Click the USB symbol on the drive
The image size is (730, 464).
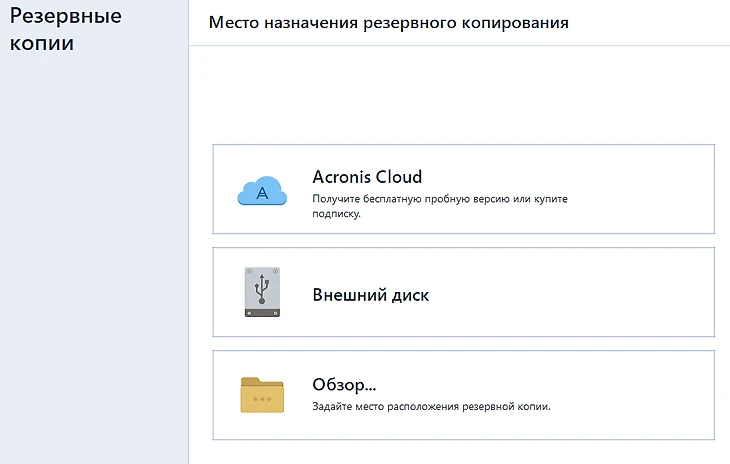262,287
